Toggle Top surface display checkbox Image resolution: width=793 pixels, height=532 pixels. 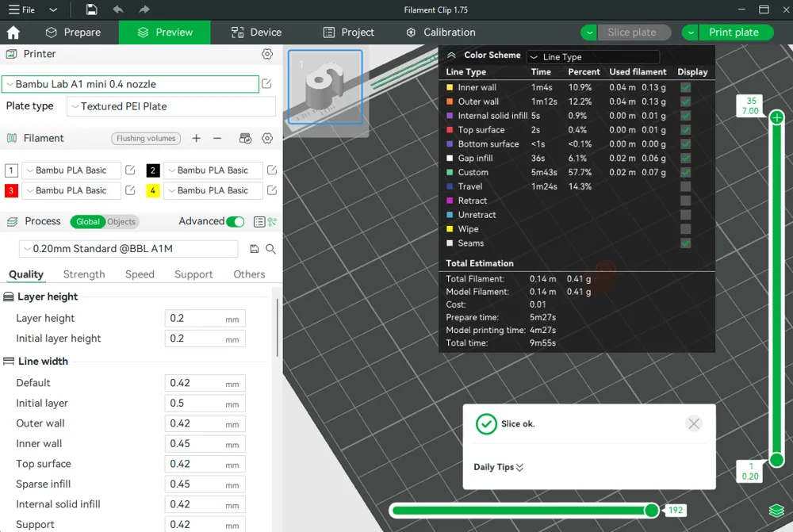pos(685,130)
